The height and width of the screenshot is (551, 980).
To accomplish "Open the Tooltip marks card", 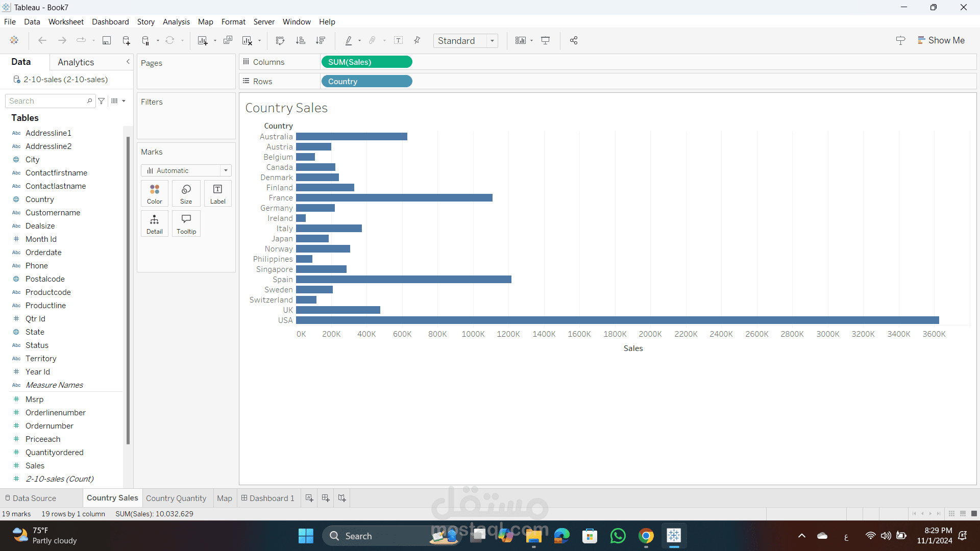I will (186, 223).
